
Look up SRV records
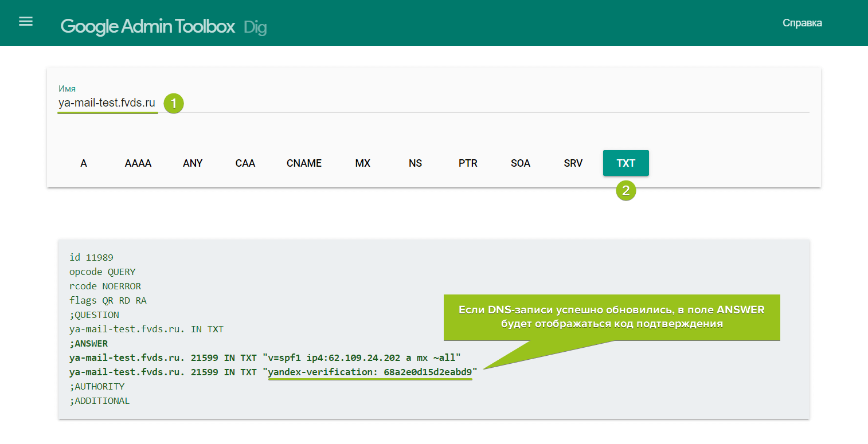(x=573, y=163)
